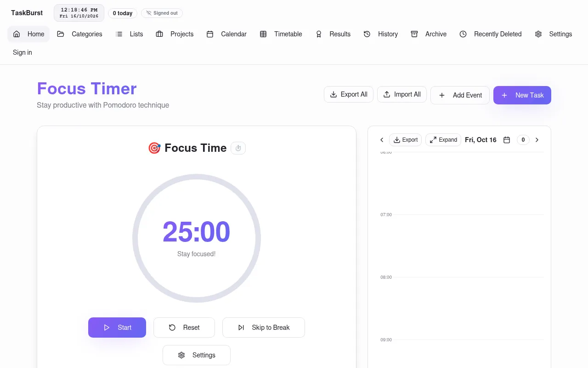Expand the day schedule panel
588x368 pixels.
click(x=443, y=140)
